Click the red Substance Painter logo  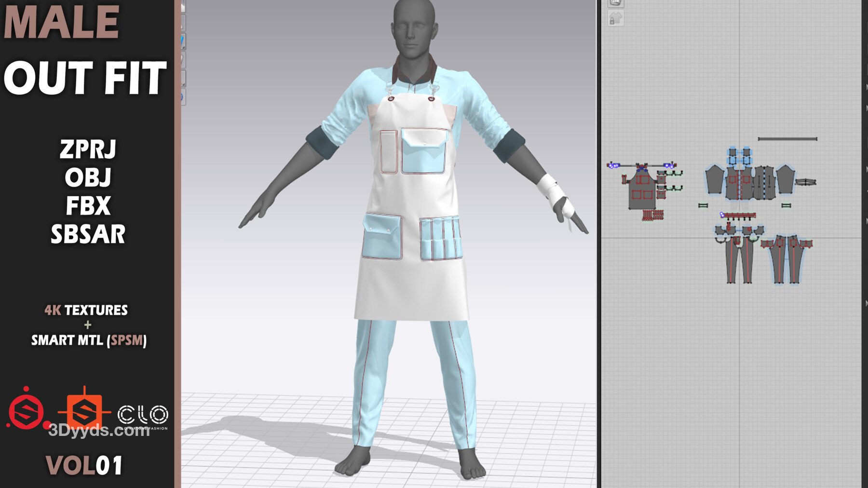tap(27, 411)
